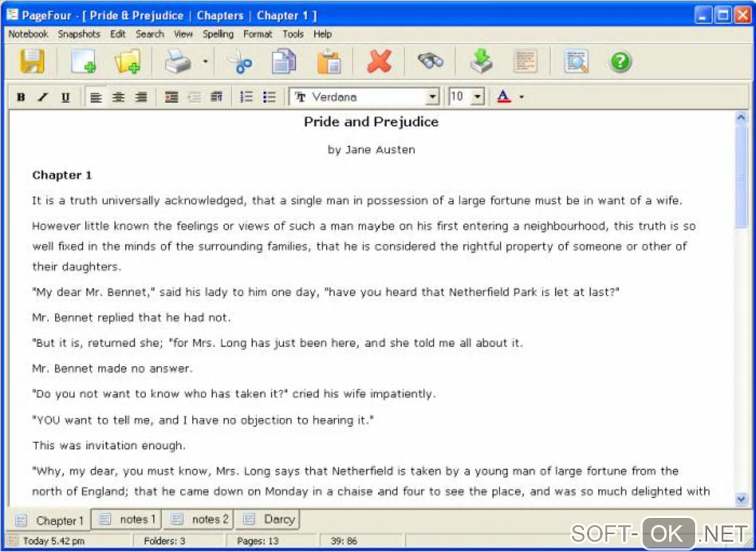Switch to the Chapter 1 tab

point(50,520)
